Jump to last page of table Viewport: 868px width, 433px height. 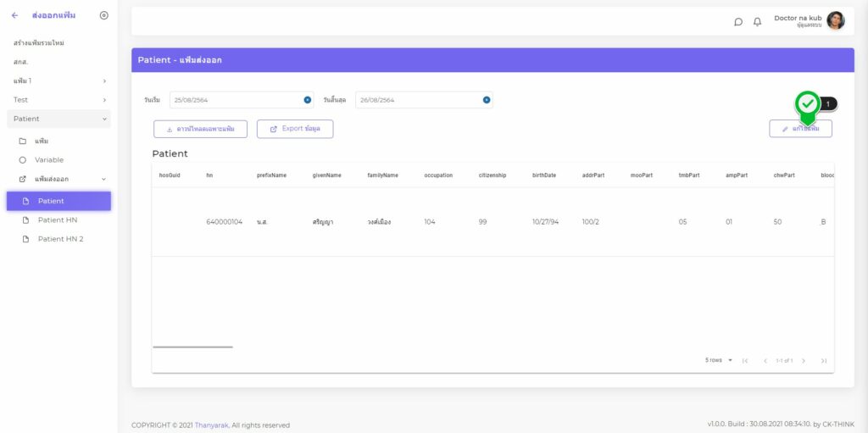coord(823,361)
